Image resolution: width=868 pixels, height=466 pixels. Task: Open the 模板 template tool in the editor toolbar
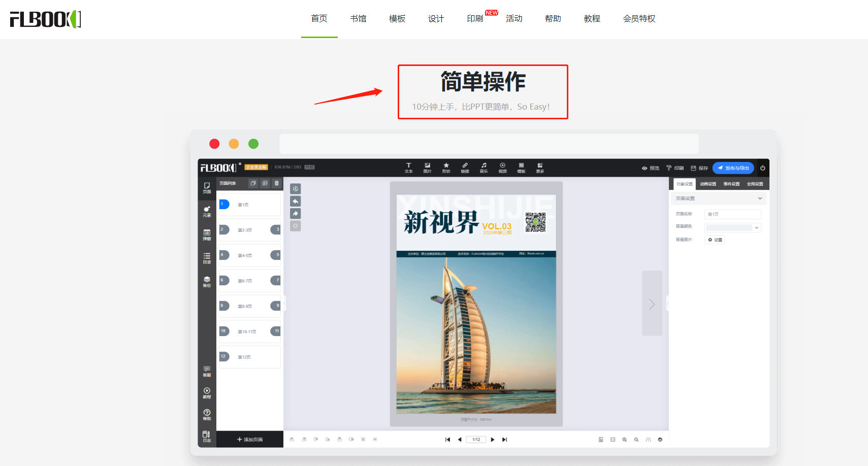coord(521,168)
